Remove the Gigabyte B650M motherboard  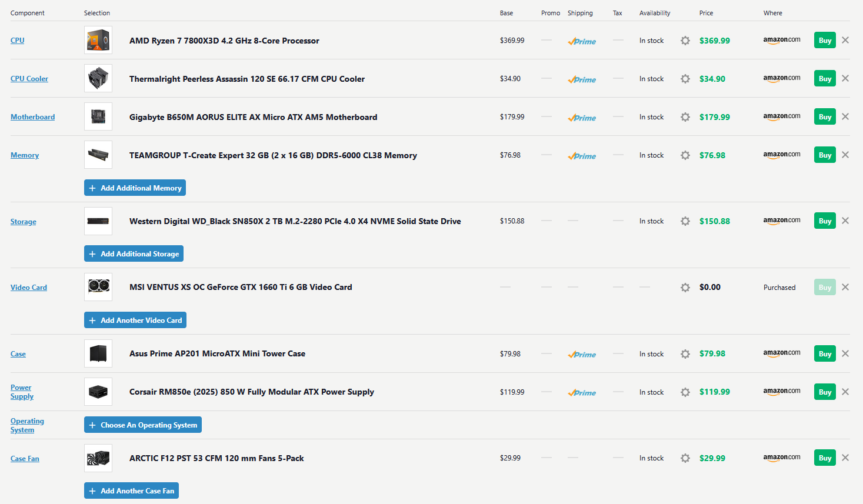845,116
